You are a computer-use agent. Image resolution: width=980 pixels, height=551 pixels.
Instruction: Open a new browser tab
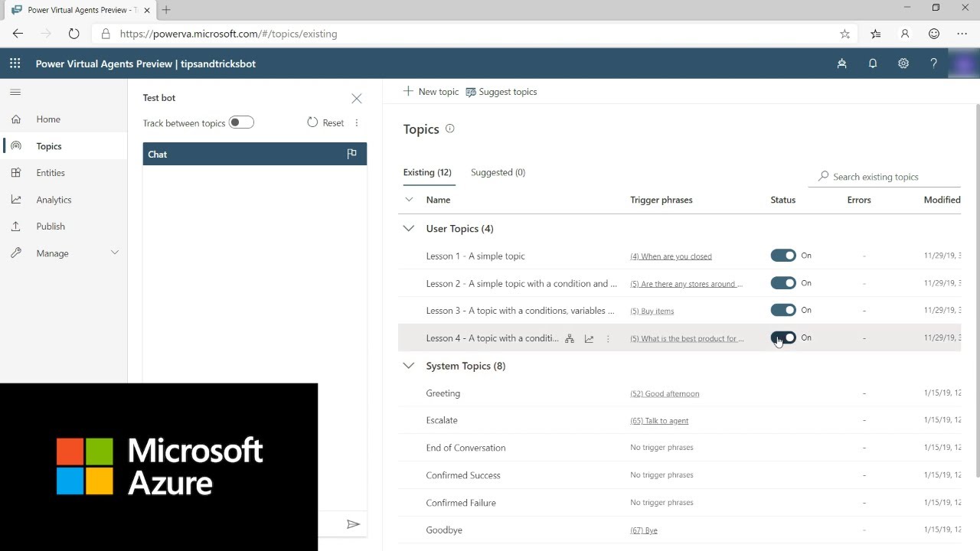tap(166, 10)
